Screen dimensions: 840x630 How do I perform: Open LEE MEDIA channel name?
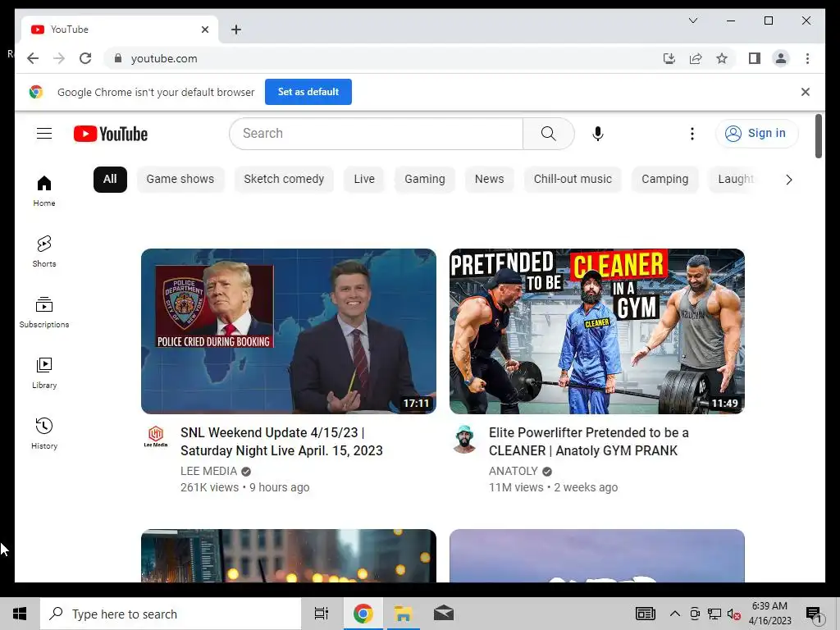click(x=208, y=471)
